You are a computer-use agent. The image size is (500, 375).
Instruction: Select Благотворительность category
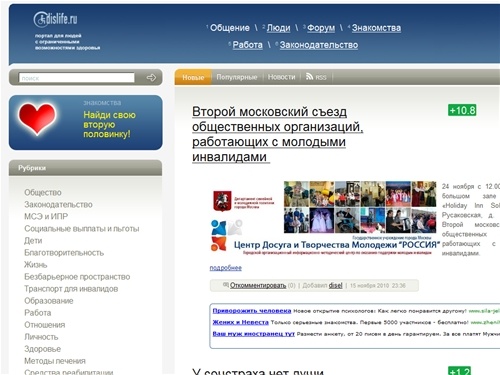click(x=64, y=253)
